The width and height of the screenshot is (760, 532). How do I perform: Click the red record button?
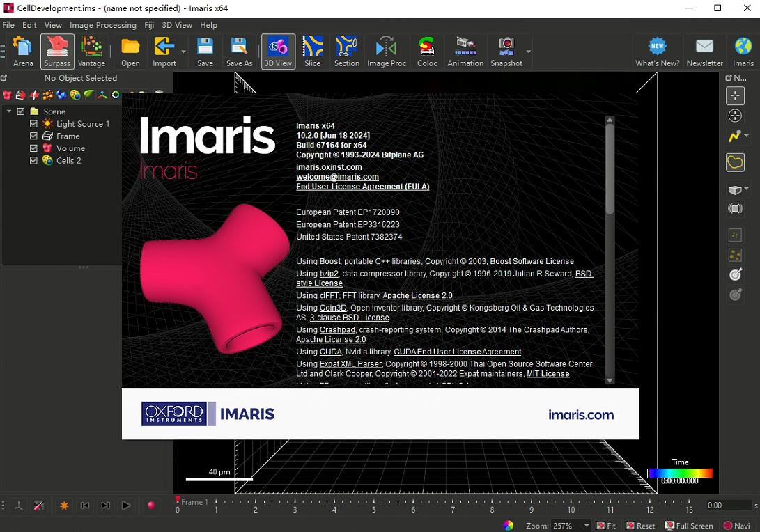coord(151,506)
